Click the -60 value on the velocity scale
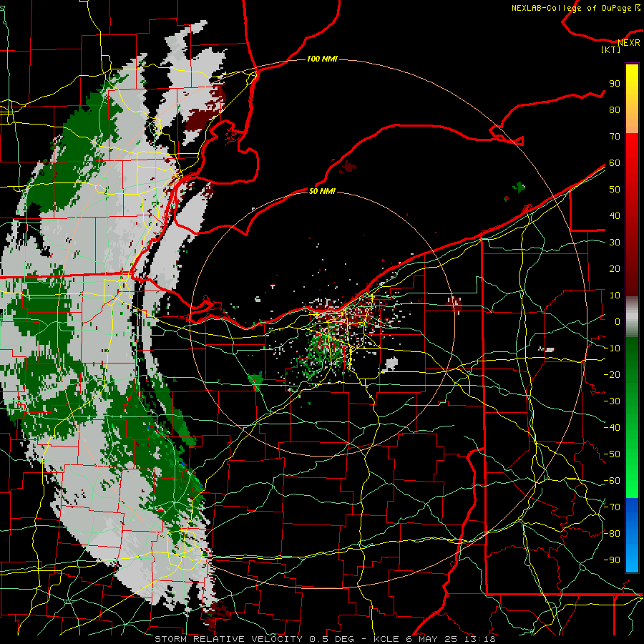Viewport: 644px width, 644px height. 612,481
